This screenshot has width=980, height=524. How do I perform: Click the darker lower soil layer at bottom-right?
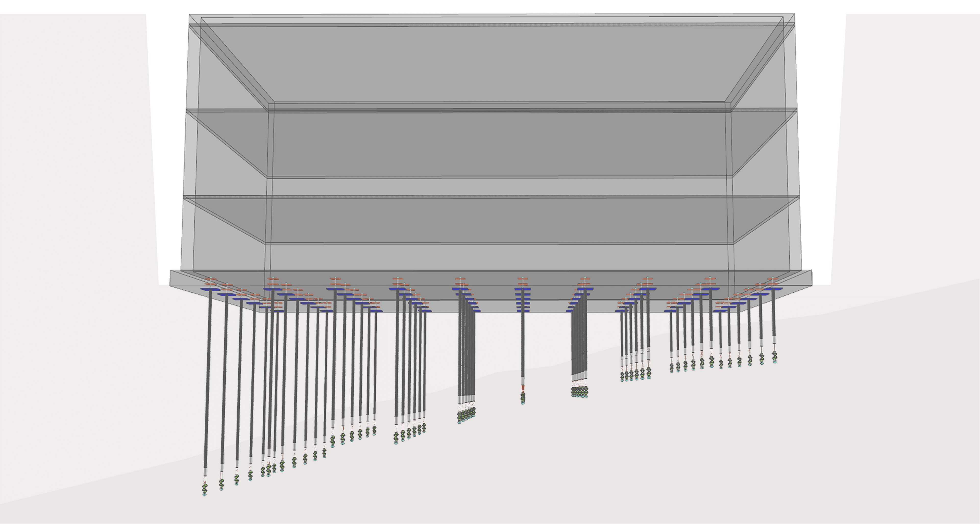pos(875,438)
